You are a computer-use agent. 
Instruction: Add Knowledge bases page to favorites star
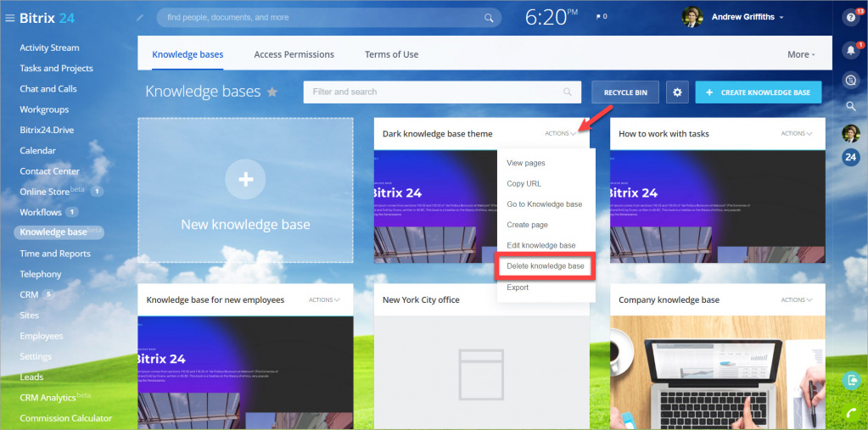[272, 92]
